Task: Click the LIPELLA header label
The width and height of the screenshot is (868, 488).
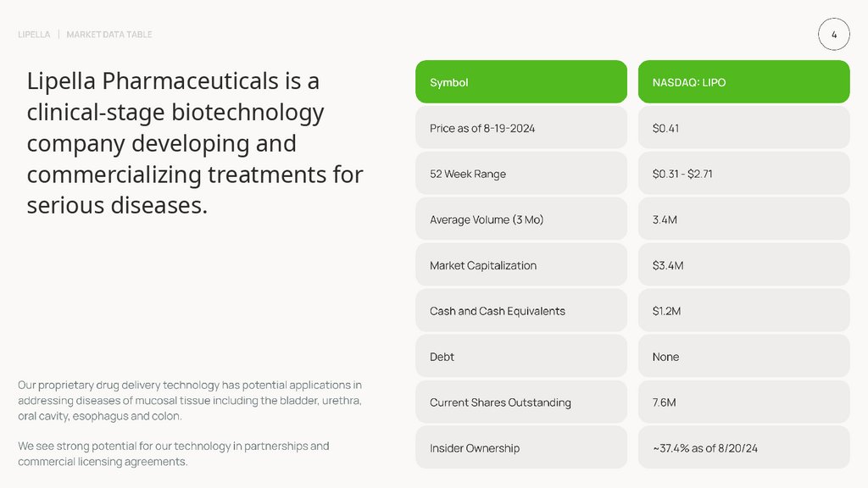Action: [x=34, y=35]
